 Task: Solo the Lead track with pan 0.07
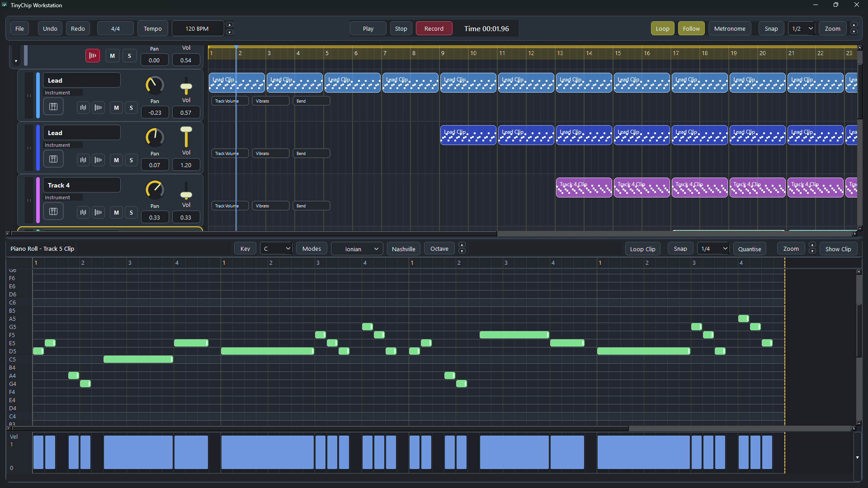(x=131, y=160)
